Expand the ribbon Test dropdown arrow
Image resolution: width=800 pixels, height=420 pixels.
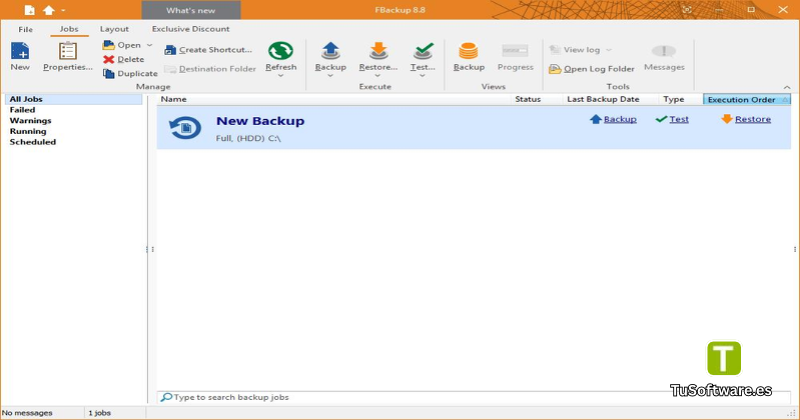(422, 76)
